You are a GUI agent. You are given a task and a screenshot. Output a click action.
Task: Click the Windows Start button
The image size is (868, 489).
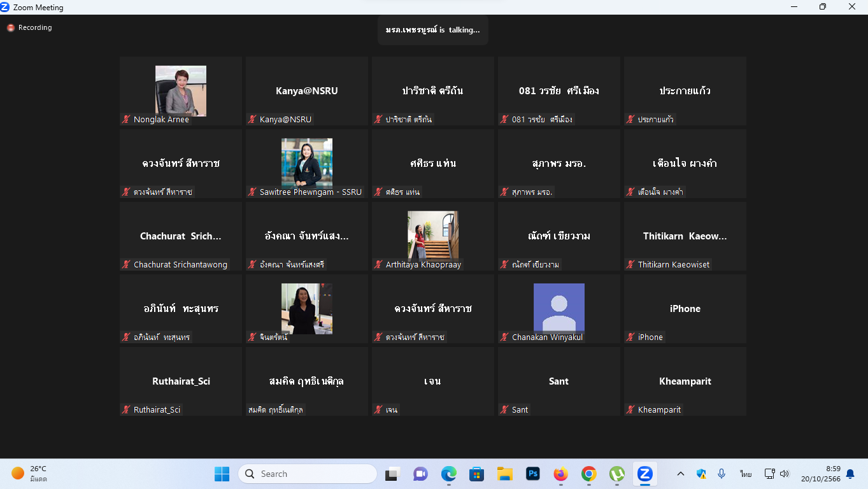click(x=222, y=474)
